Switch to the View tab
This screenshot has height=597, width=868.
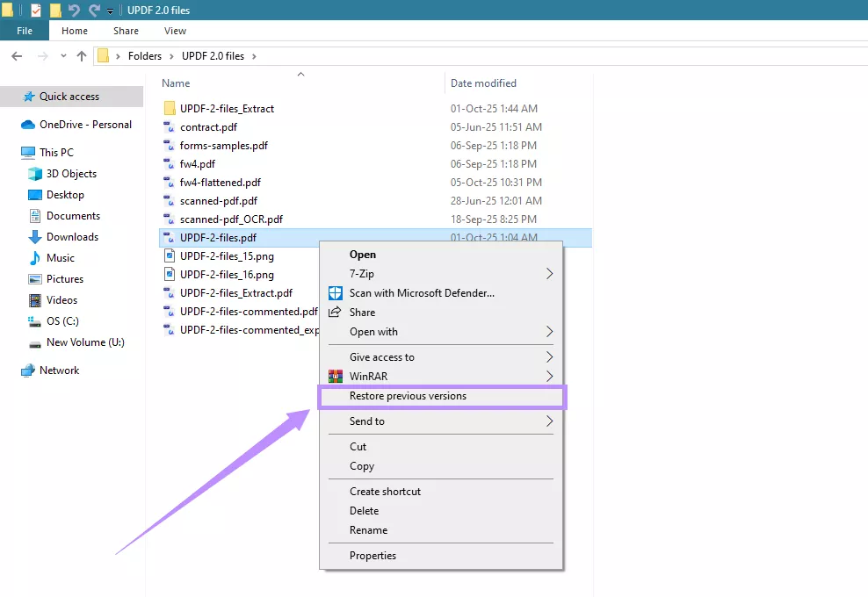175,30
